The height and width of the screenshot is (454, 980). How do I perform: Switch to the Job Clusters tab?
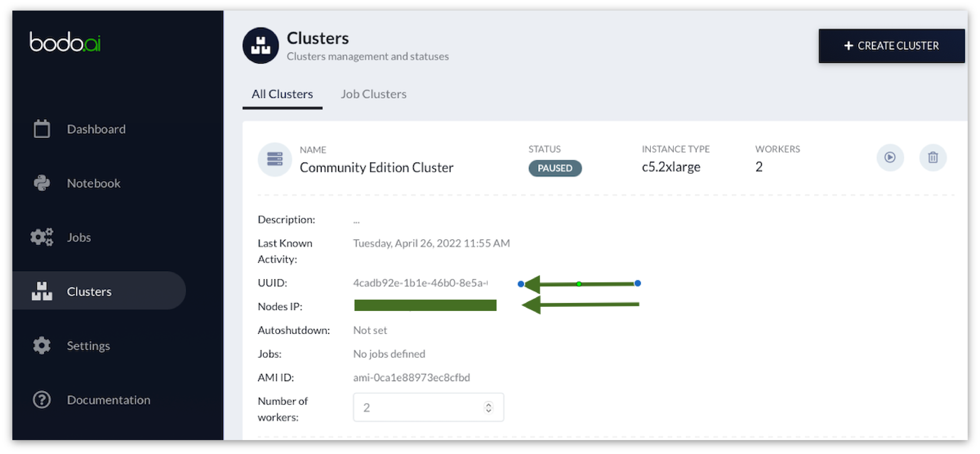(373, 94)
